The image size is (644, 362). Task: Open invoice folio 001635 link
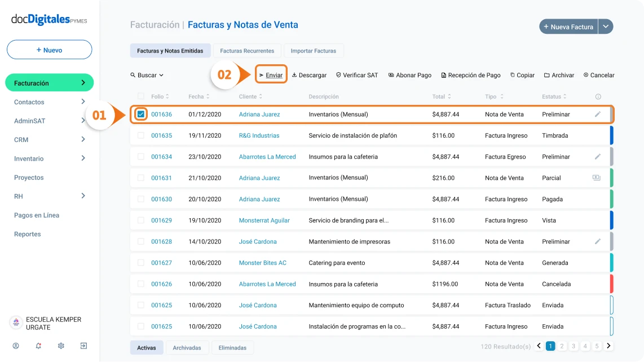tap(161, 135)
